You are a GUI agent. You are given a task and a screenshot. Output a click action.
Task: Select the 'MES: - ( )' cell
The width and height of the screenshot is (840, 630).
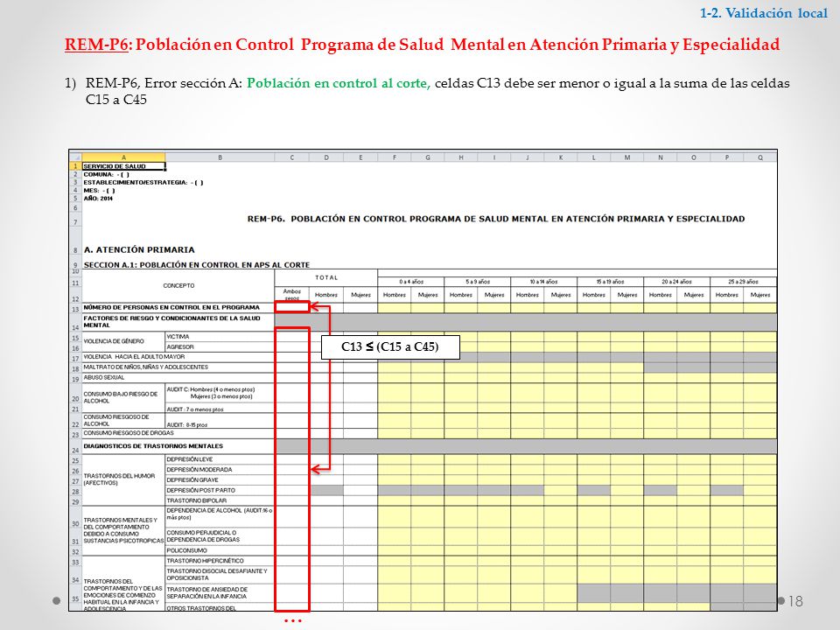(99, 190)
